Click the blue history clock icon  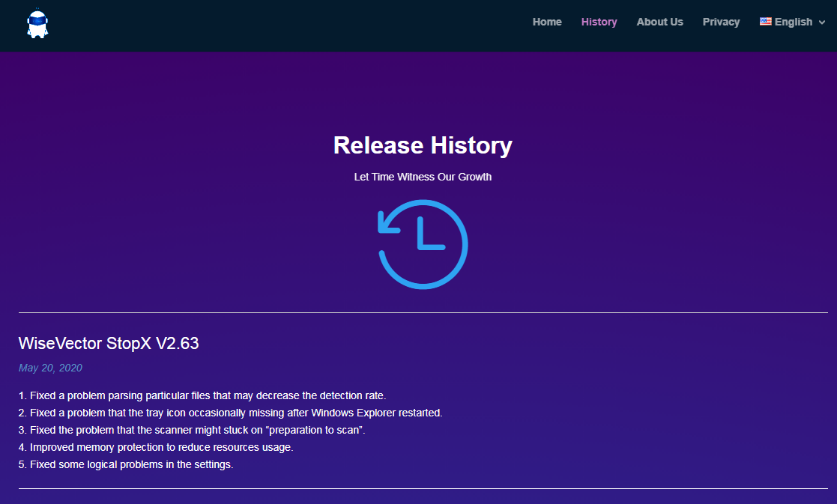[423, 244]
